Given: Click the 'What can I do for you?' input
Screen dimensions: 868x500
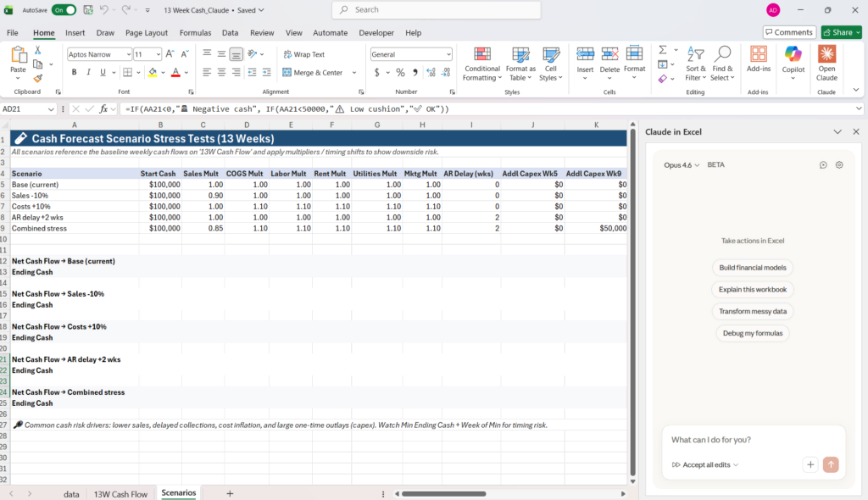Looking at the screenshot, I should tap(753, 440).
